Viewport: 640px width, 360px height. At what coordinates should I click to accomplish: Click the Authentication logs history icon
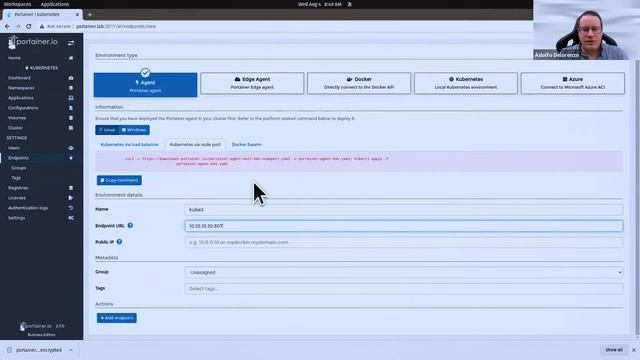pos(71,208)
